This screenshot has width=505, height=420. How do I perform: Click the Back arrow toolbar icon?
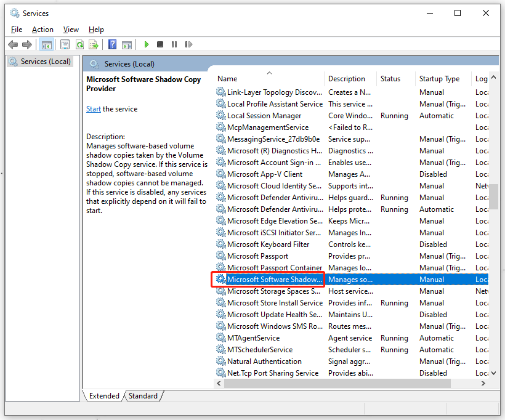[x=13, y=44]
